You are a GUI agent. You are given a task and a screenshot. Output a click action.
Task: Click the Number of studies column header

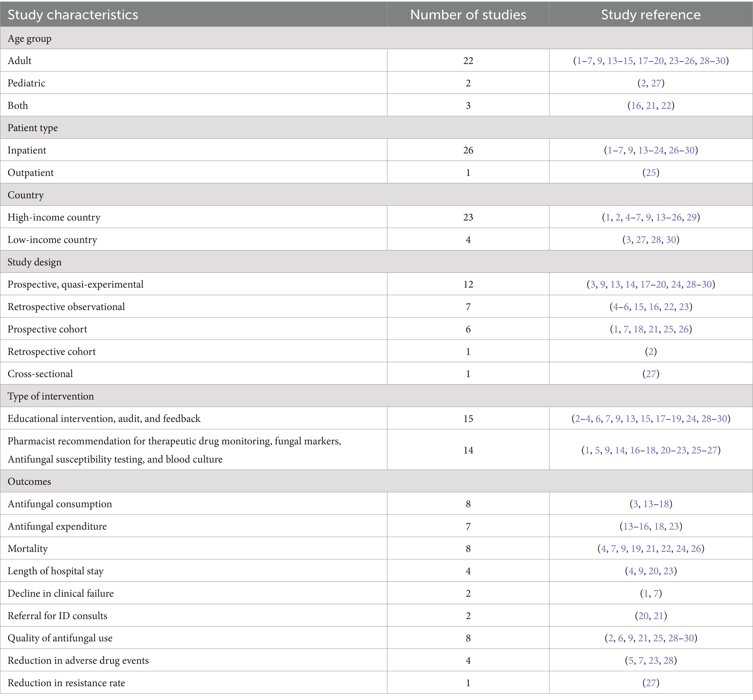[x=468, y=15]
